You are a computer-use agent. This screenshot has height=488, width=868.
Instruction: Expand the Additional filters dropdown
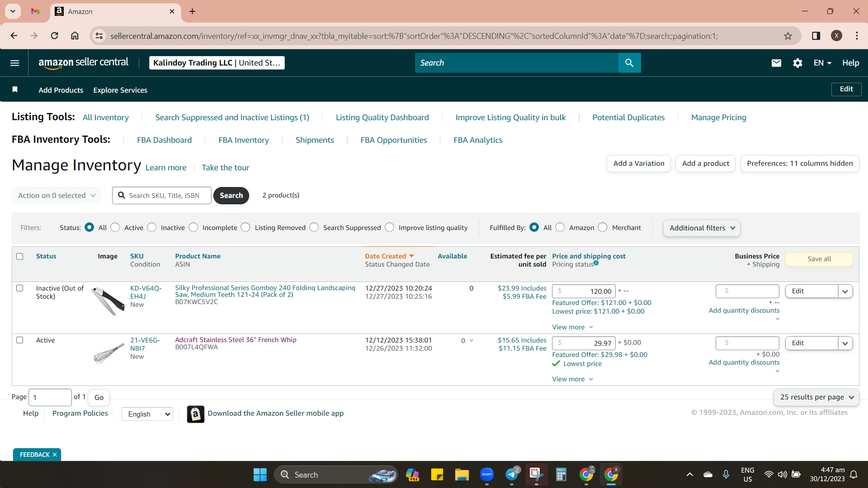(x=702, y=228)
